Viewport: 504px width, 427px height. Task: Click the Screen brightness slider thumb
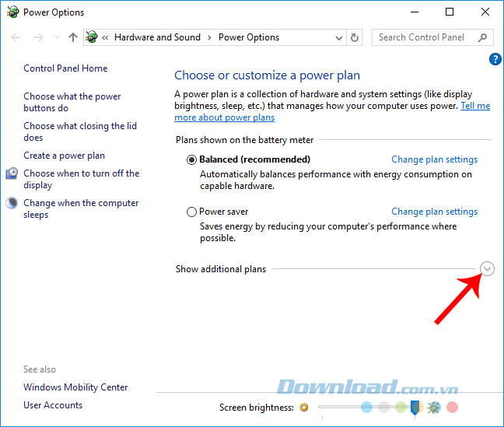(415, 408)
